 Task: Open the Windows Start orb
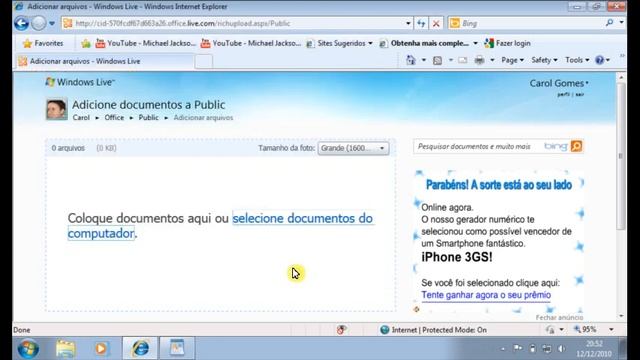29,348
